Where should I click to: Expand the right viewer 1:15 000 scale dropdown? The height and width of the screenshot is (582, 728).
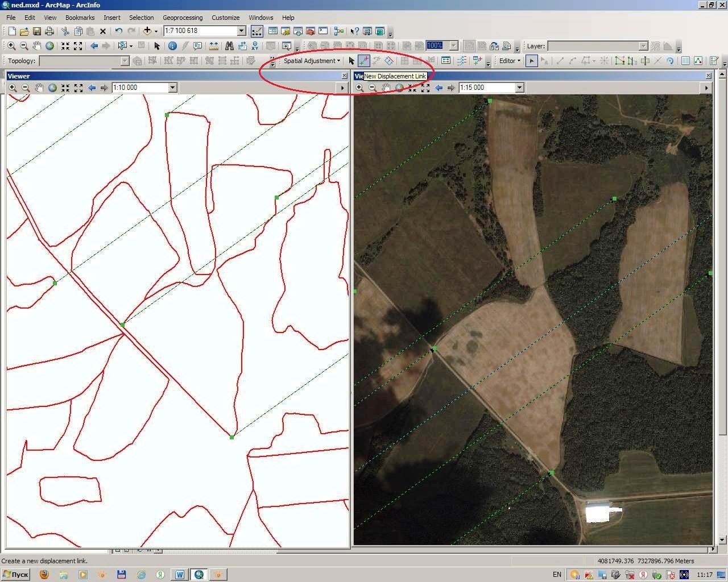click(519, 88)
